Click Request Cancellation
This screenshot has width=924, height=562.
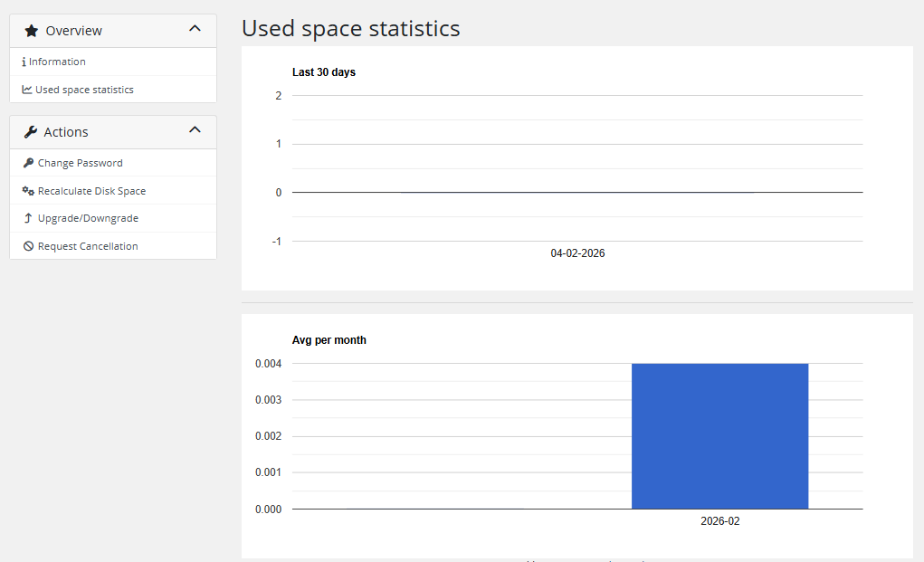pos(87,246)
